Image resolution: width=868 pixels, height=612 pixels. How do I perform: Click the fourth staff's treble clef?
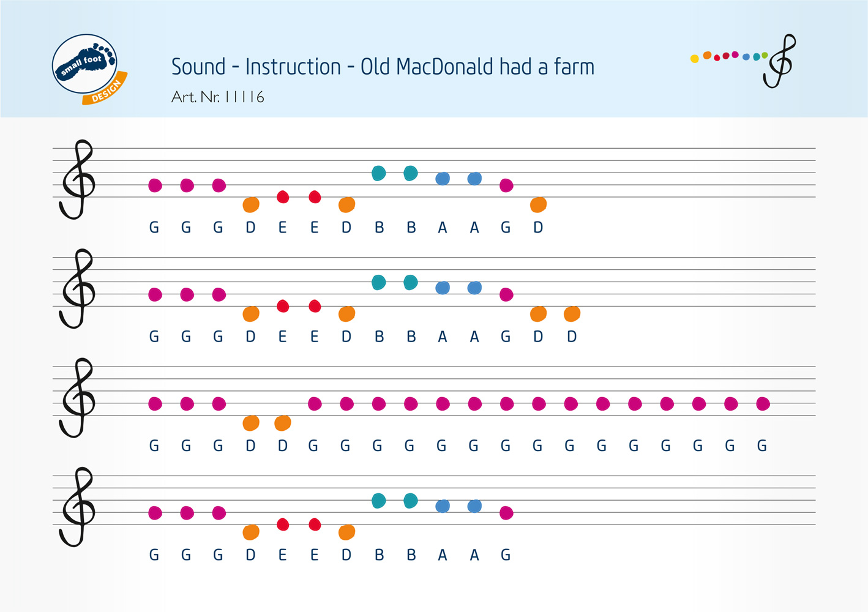[x=77, y=507]
